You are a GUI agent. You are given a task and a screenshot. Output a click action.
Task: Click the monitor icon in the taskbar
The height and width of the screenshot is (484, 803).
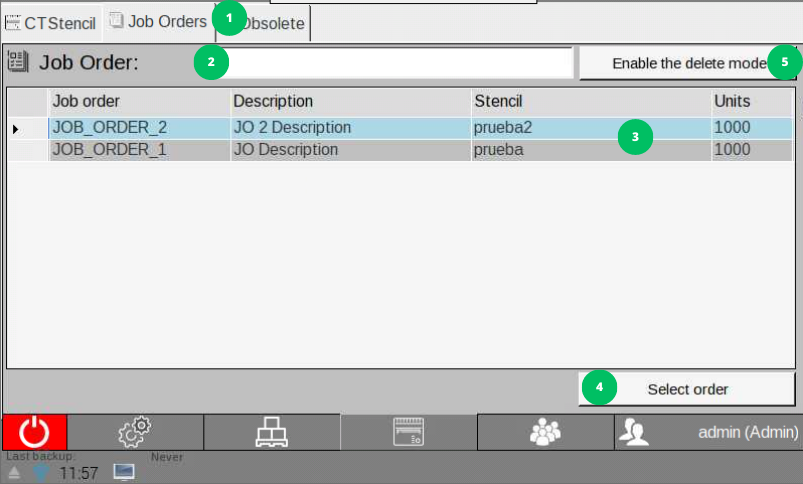pyautogui.click(x=124, y=471)
